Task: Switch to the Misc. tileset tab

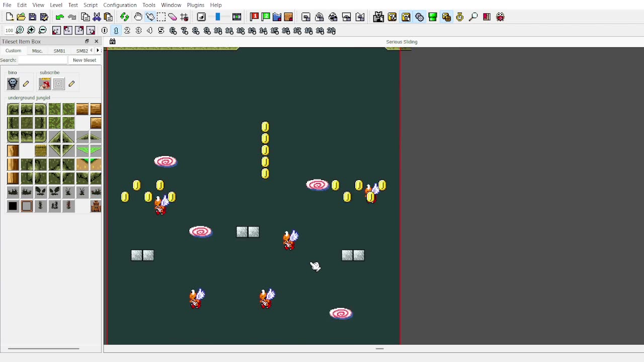Action: point(37,51)
